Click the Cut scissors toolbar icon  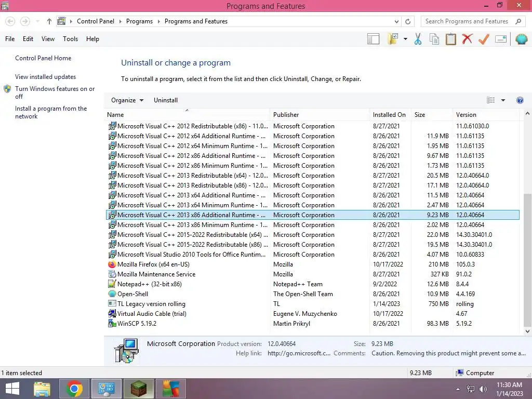tap(418, 39)
